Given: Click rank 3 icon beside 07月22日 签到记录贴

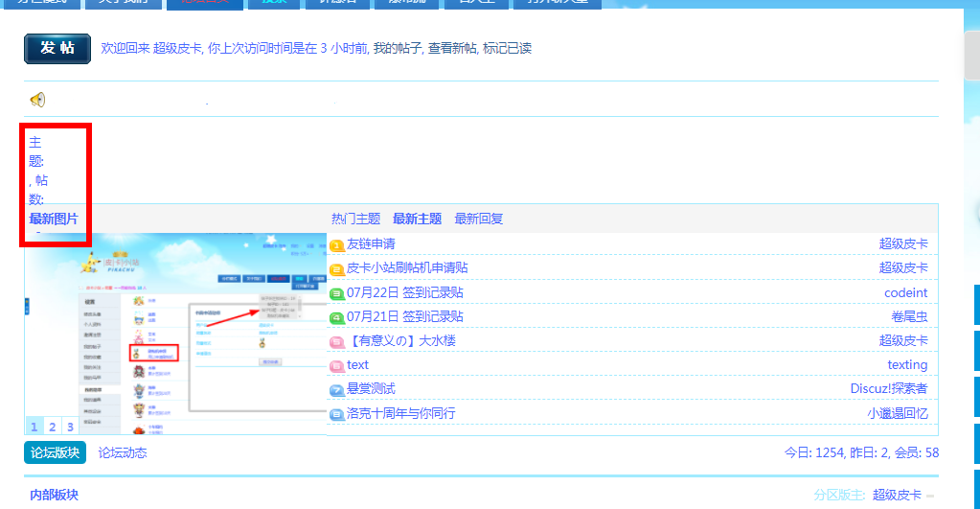Looking at the screenshot, I should [337, 293].
